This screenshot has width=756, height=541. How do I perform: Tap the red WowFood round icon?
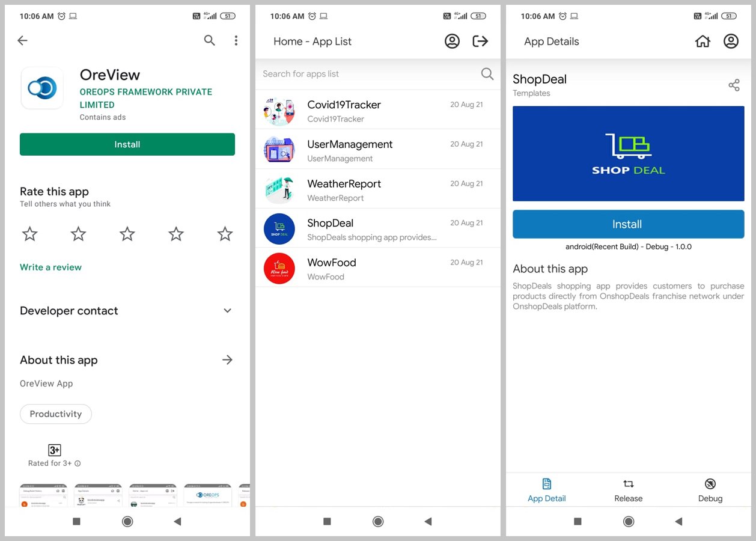[x=279, y=269]
